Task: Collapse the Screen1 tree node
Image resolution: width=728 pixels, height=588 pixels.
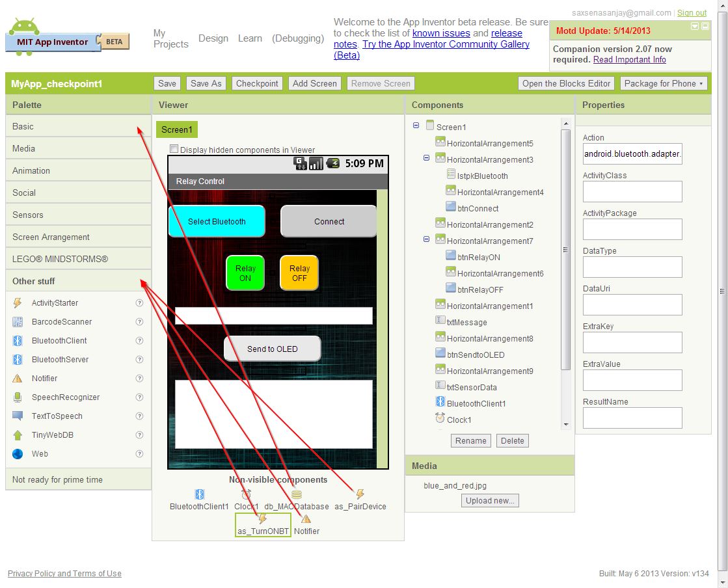Action: (416, 126)
